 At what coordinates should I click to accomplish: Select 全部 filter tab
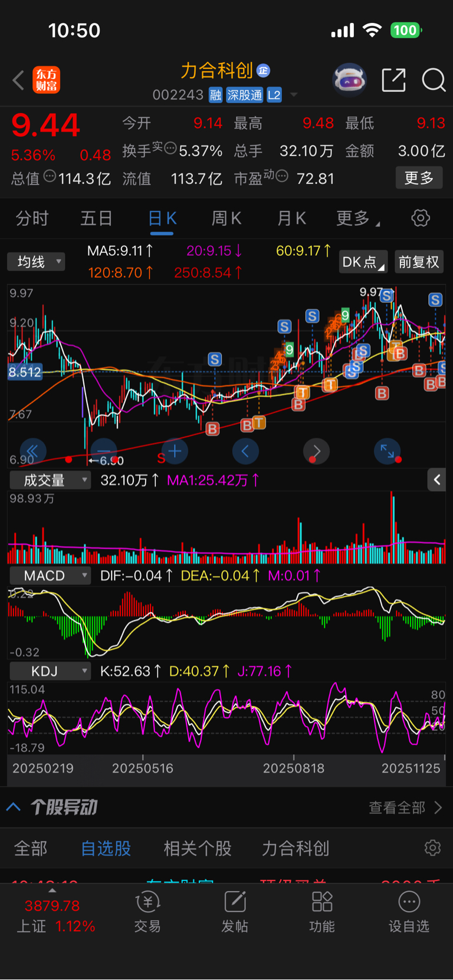pos(31,848)
